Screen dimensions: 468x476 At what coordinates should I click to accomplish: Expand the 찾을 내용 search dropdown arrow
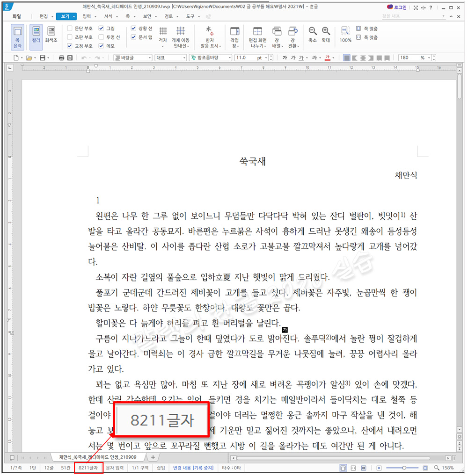[x=443, y=16]
